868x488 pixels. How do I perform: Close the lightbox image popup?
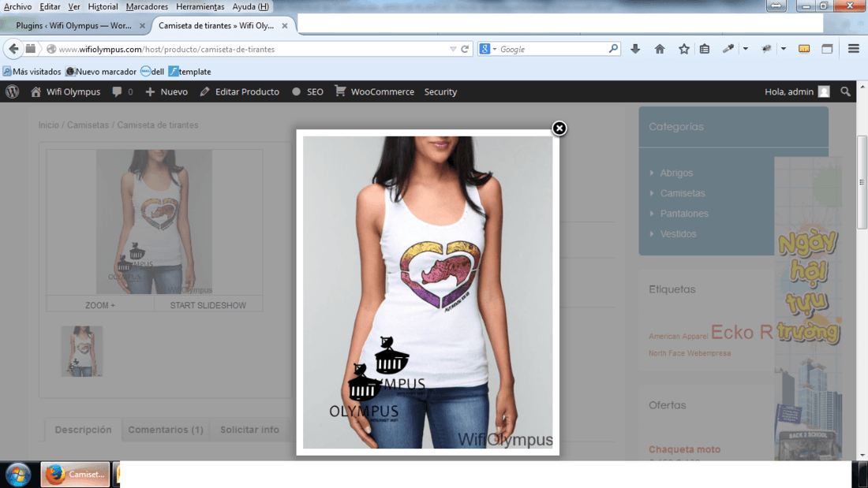tap(559, 129)
